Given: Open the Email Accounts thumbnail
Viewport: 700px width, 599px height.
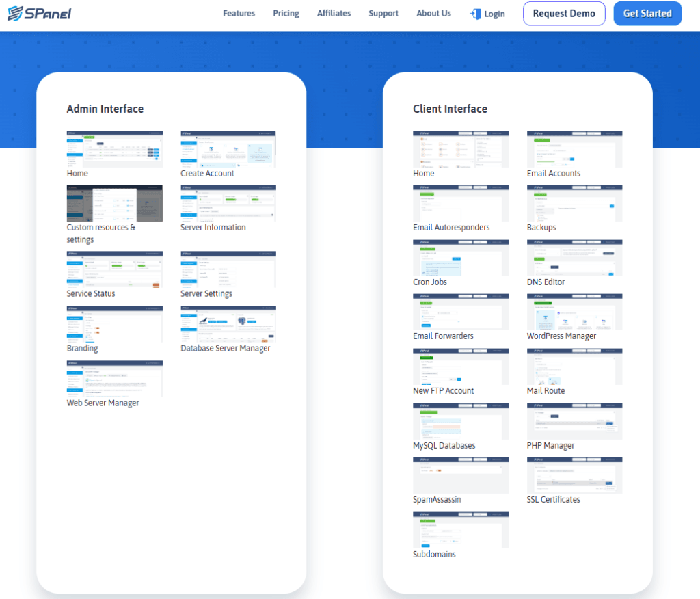Looking at the screenshot, I should 574,149.
